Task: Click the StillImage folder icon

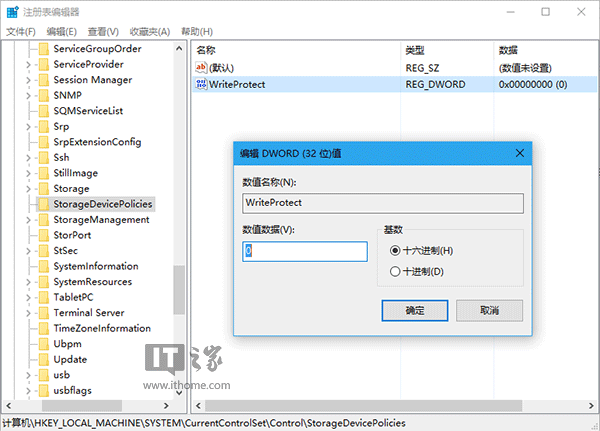Action: (44, 173)
